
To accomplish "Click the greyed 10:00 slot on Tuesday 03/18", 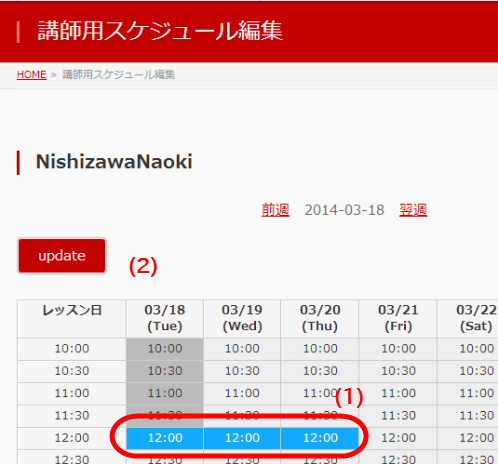I will [x=165, y=349].
